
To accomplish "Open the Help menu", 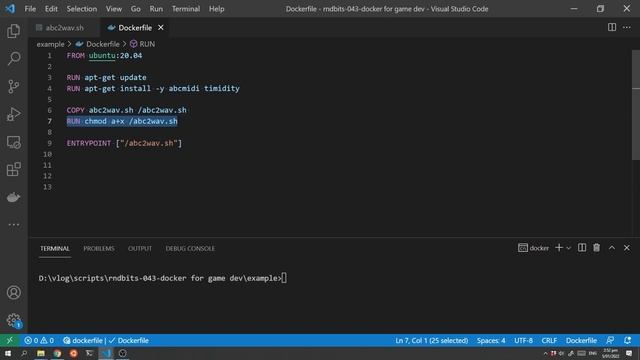I will pyautogui.click(x=216, y=9).
